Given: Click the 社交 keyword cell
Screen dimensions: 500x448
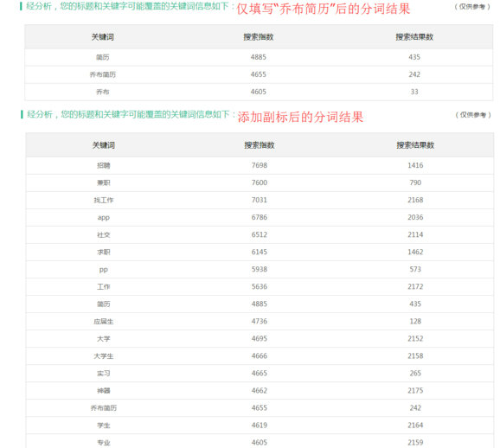Looking at the screenshot, I should point(103,235).
